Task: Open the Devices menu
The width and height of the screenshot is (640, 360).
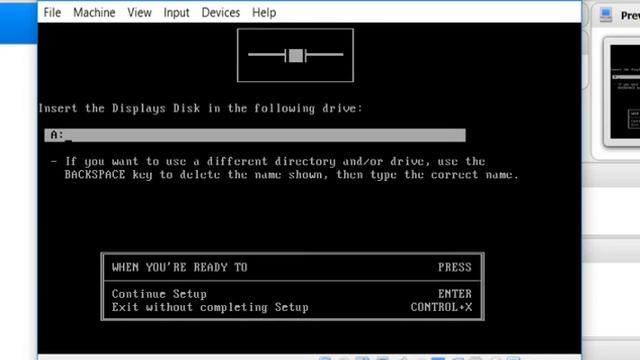Action: point(220,13)
